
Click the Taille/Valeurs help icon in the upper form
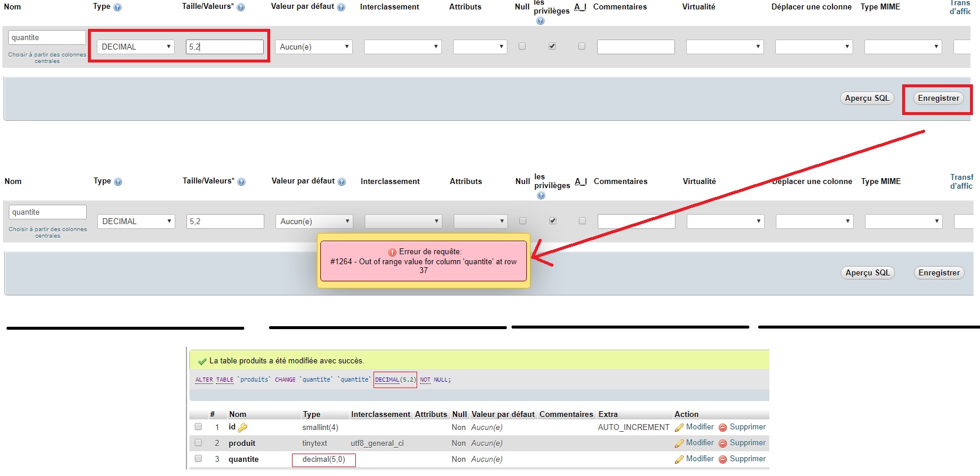[241, 7]
